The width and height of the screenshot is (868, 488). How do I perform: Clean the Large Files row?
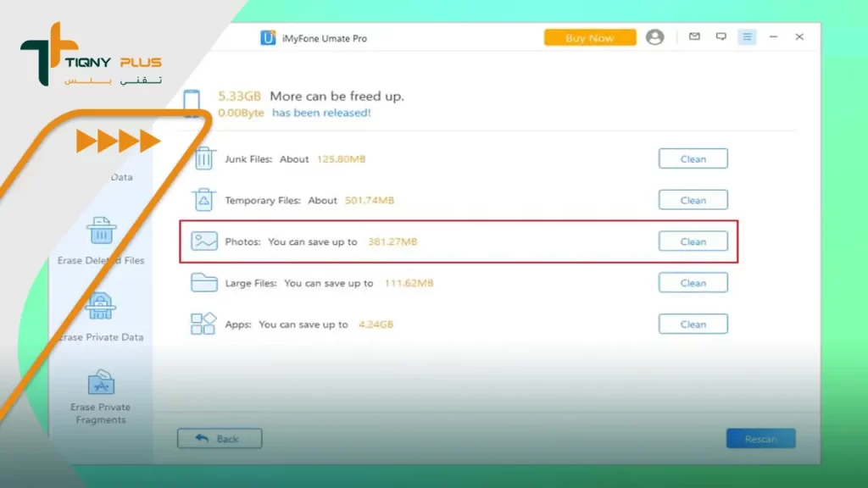point(693,283)
